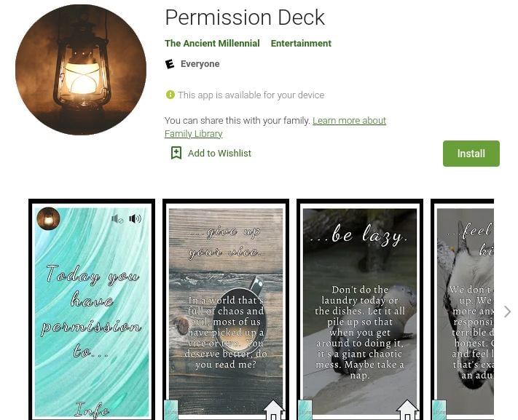Click the Permission Deck lantern app icon
The width and height of the screenshot is (518, 420).
point(81,70)
